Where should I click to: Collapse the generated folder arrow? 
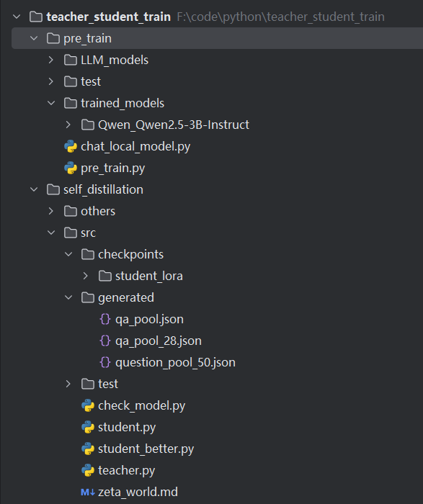click(x=68, y=297)
